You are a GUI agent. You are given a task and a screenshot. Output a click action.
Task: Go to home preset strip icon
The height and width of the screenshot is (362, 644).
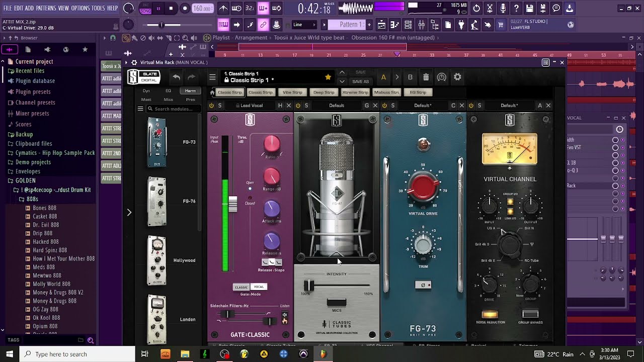click(212, 93)
